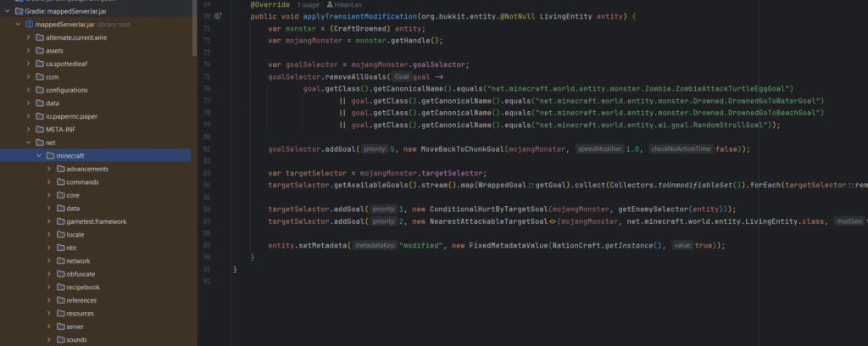This screenshot has width=868, height=346.
Task: Click the "1 usage" code vision hint
Action: 310,4
